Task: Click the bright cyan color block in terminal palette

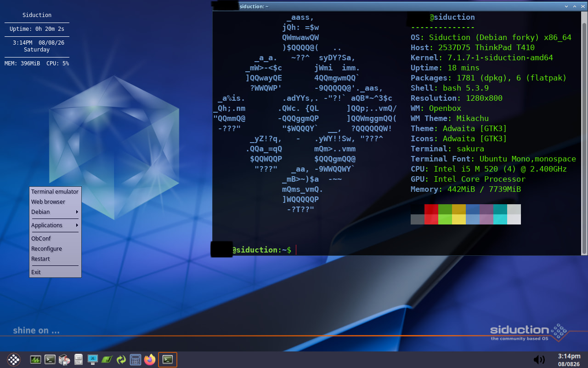Action: point(500,219)
